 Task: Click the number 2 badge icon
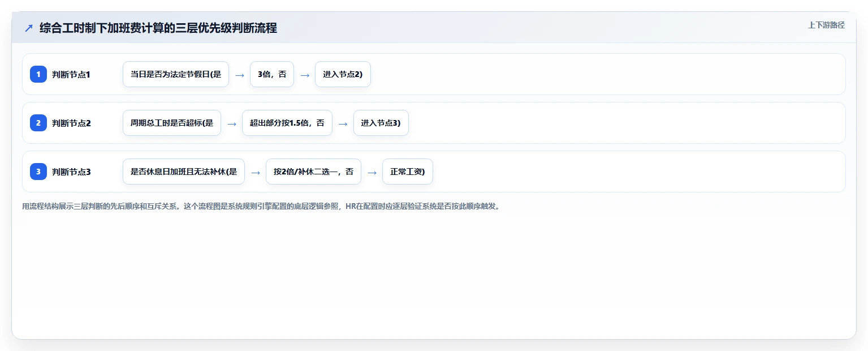tap(38, 123)
